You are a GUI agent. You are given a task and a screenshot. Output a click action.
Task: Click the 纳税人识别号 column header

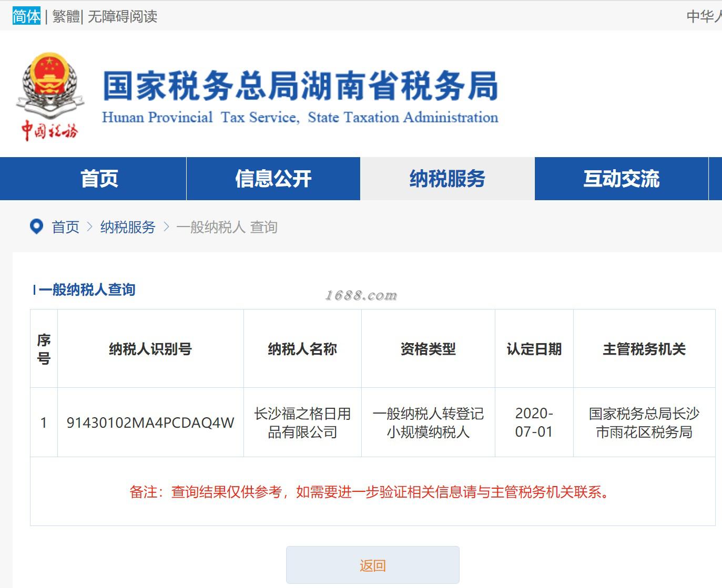tap(150, 349)
